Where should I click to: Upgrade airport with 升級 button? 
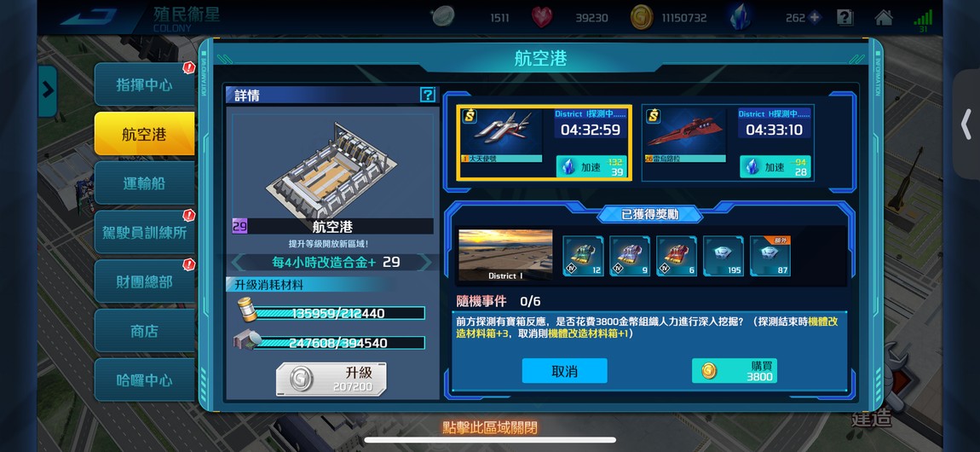click(x=331, y=380)
